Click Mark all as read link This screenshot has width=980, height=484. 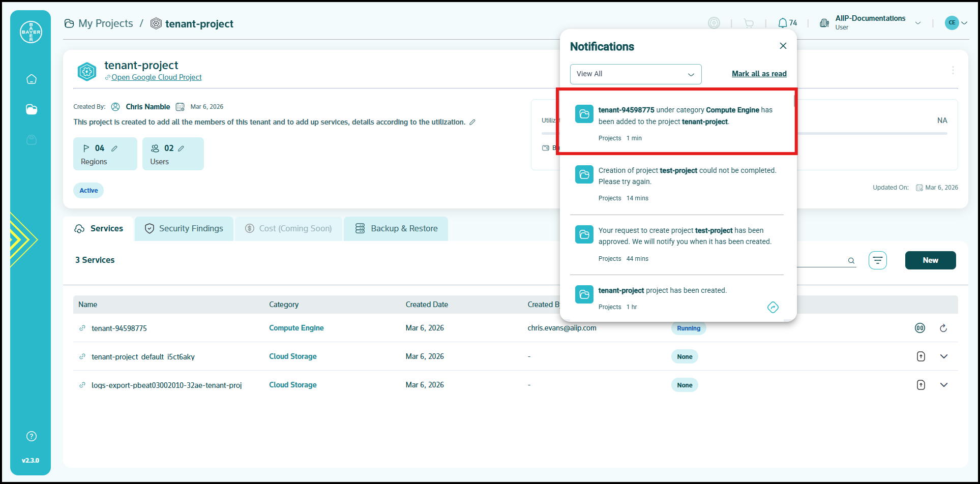[x=759, y=74]
